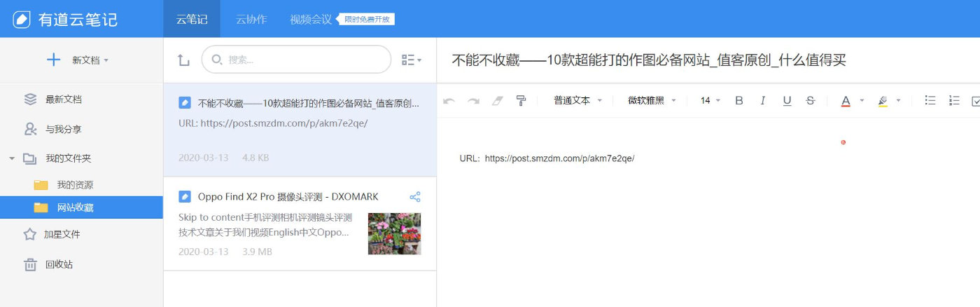This screenshot has height=307, width=980.
Task: Click the 与我分享 person icon
Action: (30, 129)
